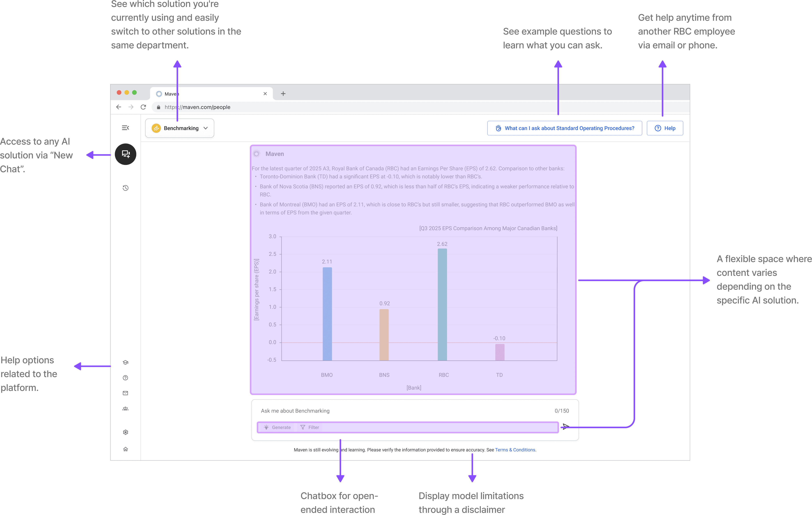The height and width of the screenshot is (515, 812).
Task: Collapse the sidebar menu
Action: pos(125,128)
